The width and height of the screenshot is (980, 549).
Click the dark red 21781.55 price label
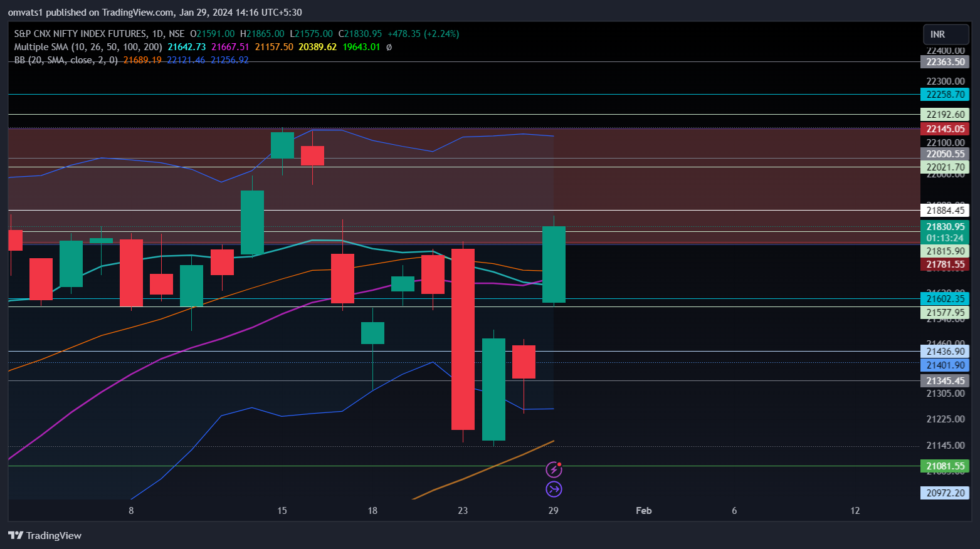click(x=945, y=264)
